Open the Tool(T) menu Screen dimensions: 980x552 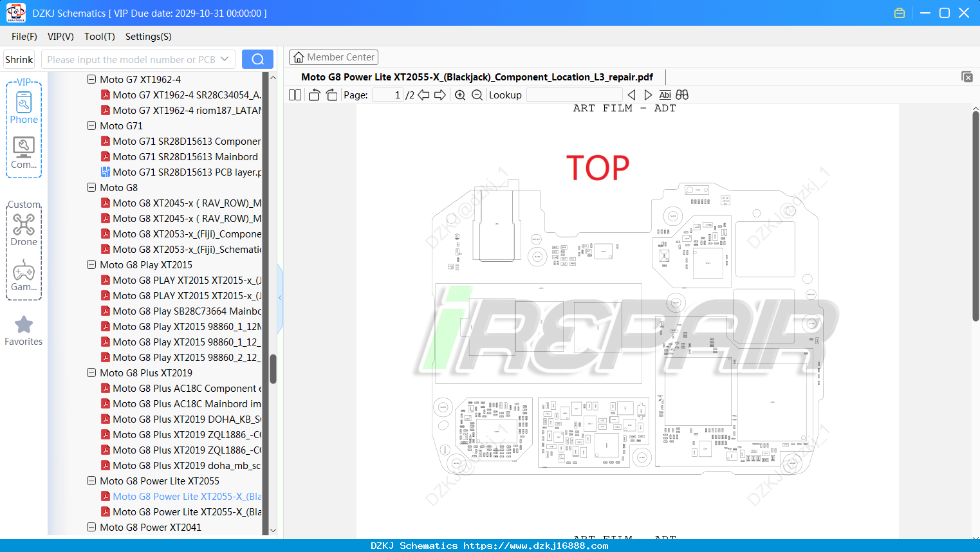tap(100, 37)
